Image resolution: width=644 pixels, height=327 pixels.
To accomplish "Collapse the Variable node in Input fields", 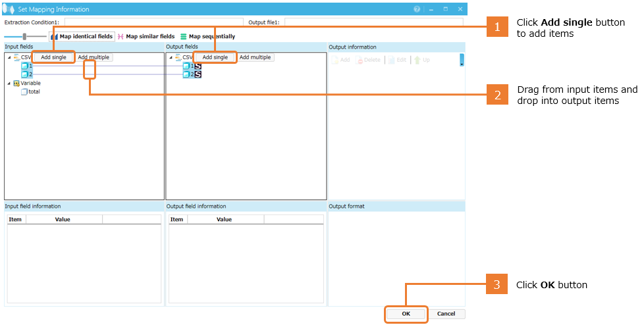I will (9, 84).
